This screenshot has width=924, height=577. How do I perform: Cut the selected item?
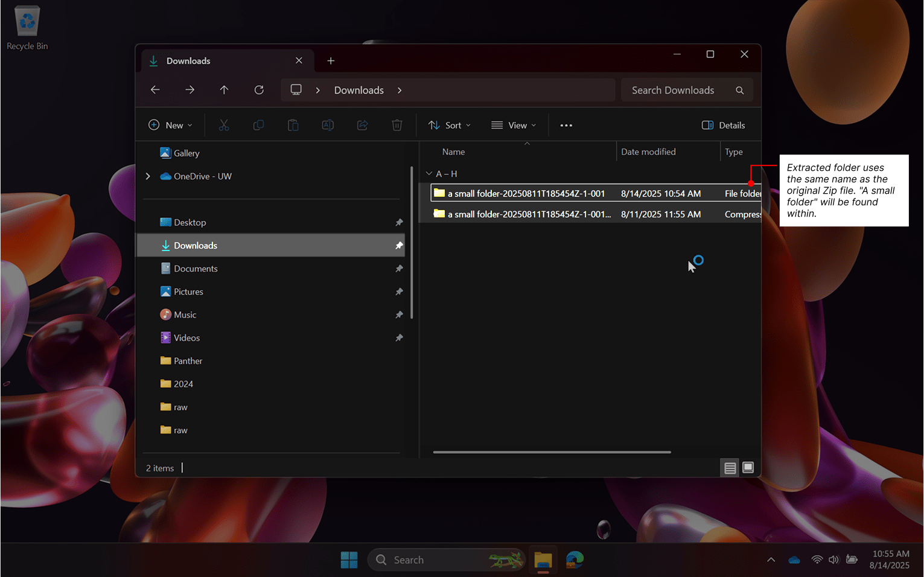(x=224, y=125)
